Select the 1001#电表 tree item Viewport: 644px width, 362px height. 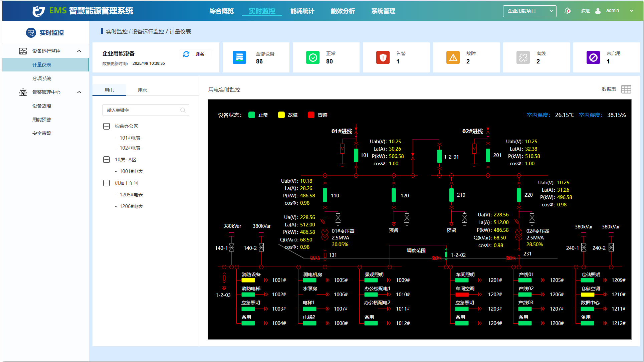(131, 171)
